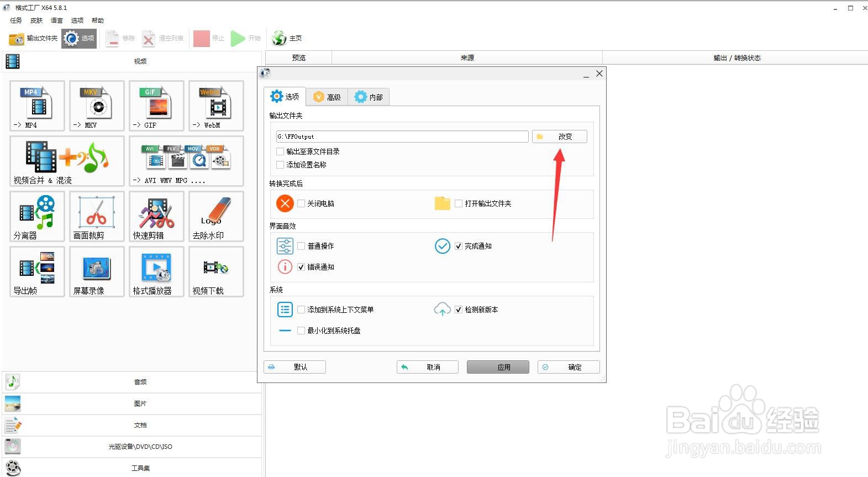
Task: Click the 来源 column header
Action: coord(467,57)
